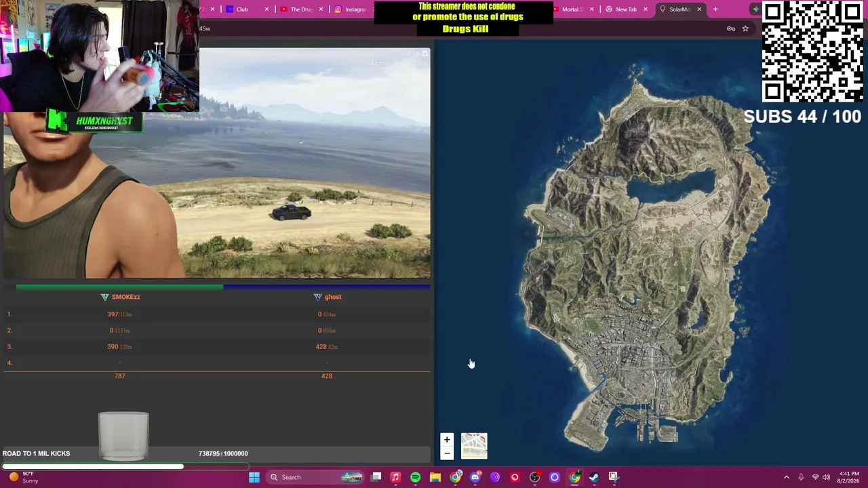Image resolution: width=868 pixels, height=488 pixels.
Task: Click SMOKEzz round 3 score 390
Action: tap(113, 347)
